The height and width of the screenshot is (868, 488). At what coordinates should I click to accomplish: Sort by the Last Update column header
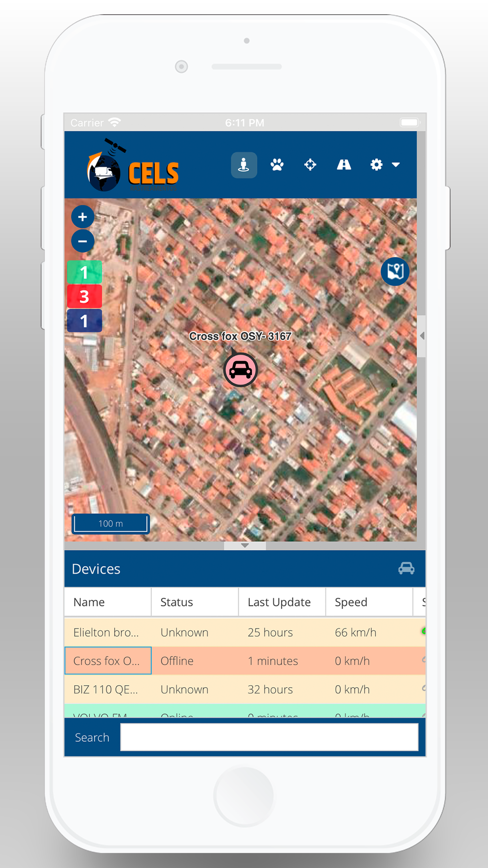[x=282, y=602]
